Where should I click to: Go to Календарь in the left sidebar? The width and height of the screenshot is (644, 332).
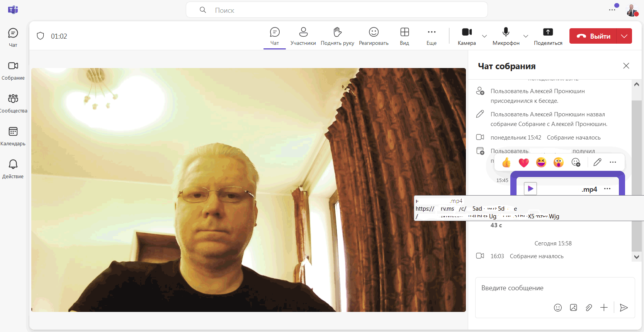(x=13, y=136)
